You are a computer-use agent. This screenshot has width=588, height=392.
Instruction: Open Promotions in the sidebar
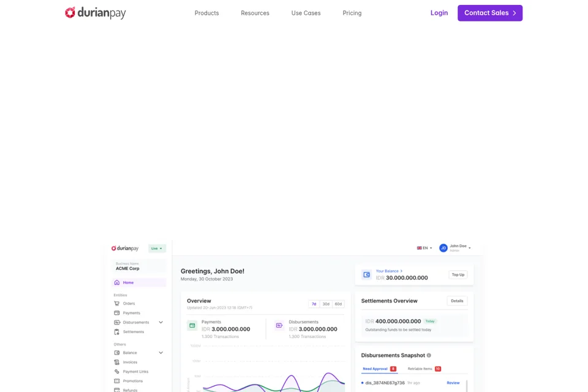(133, 381)
